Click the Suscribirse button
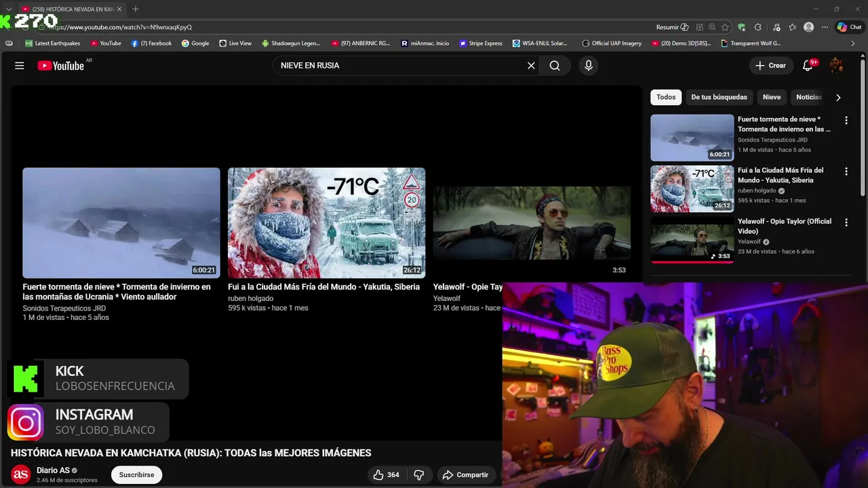 click(x=136, y=474)
